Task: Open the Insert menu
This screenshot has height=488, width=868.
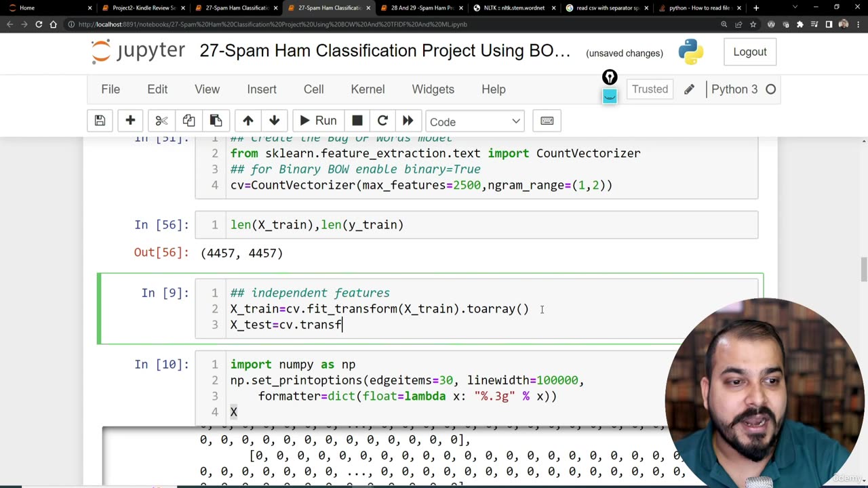Action: [262, 89]
